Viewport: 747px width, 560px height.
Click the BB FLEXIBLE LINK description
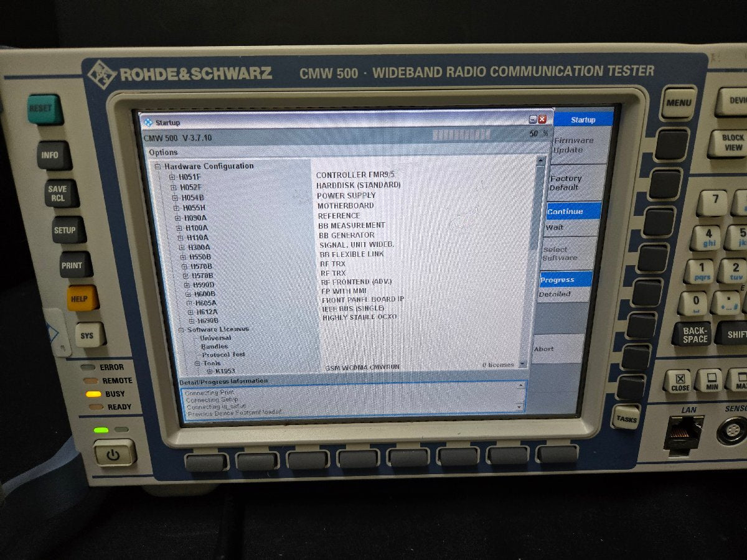click(352, 254)
